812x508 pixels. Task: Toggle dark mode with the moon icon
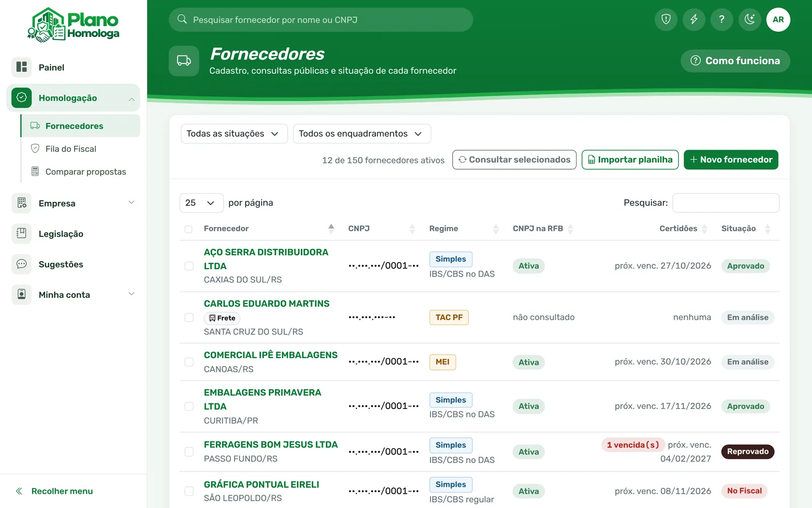point(750,20)
